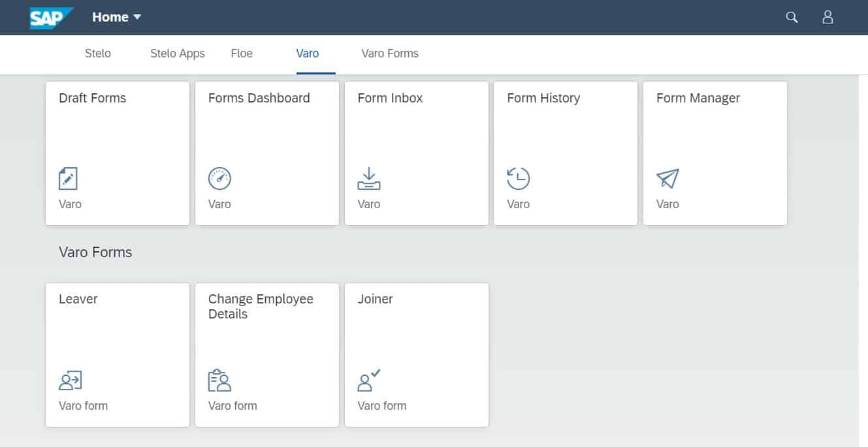Open the Forms Dashboard tile title
The height and width of the screenshot is (447, 868).
(x=259, y=98)
